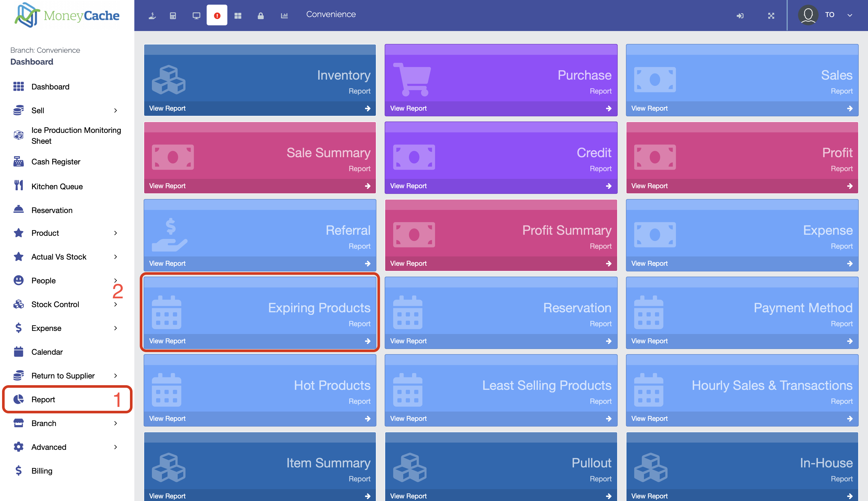Click View Report under Expiring Products

tap(260, 341)
